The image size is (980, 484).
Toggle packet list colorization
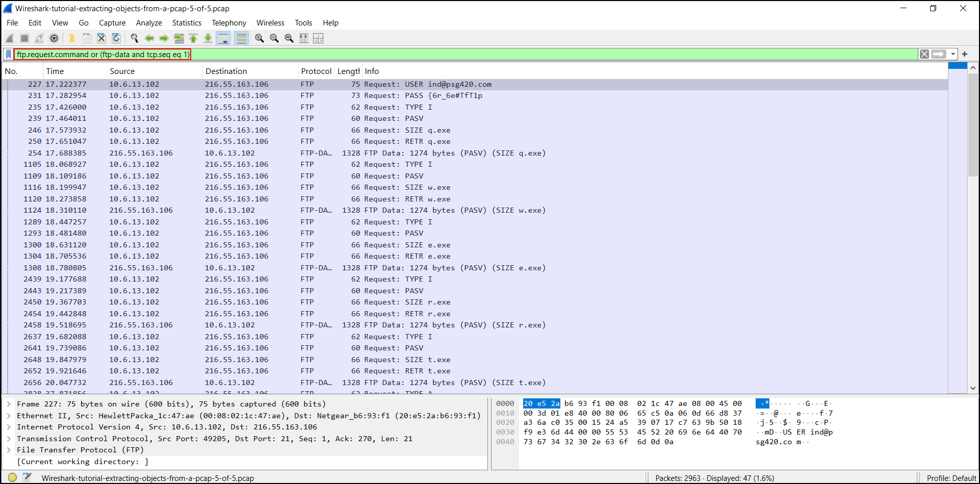tap(242, 38)
